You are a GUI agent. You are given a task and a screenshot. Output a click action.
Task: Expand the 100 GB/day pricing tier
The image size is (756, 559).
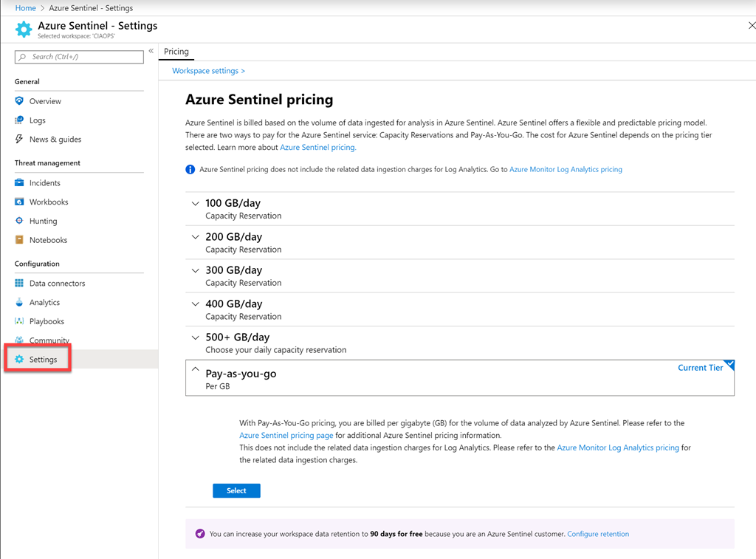pos(196,204)
